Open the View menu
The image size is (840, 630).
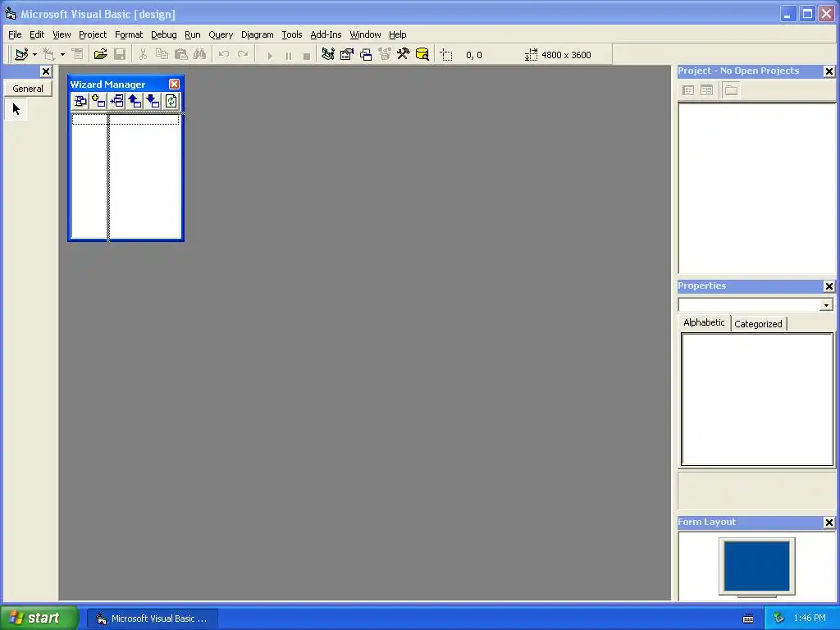click(x=62, y=34)
